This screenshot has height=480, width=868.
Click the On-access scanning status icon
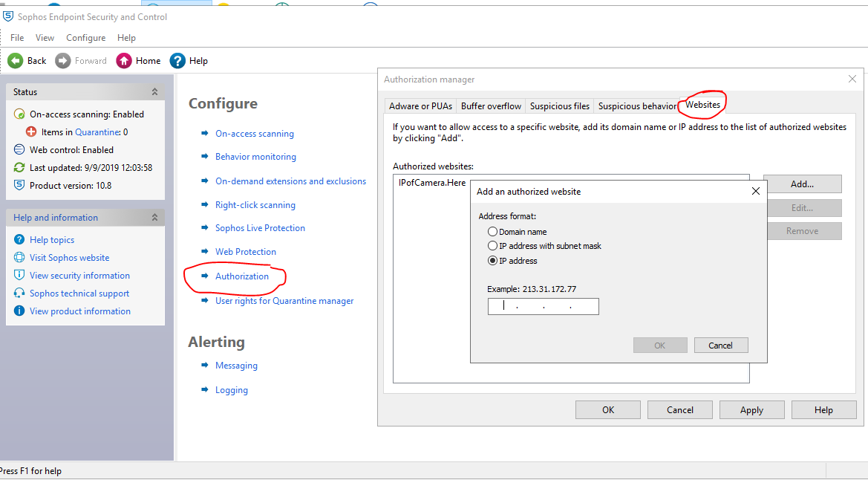click(x=19, y=114)
